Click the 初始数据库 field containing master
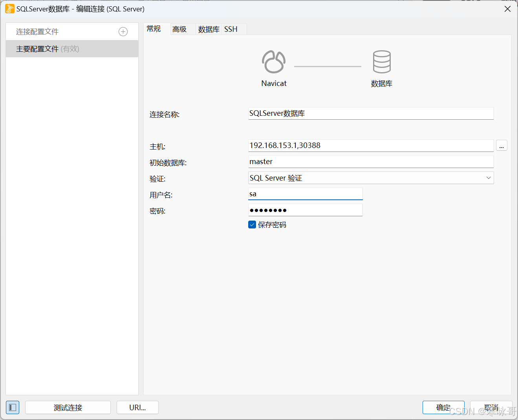The height and width of the screenshot is (420, 518). click(371, 162)
